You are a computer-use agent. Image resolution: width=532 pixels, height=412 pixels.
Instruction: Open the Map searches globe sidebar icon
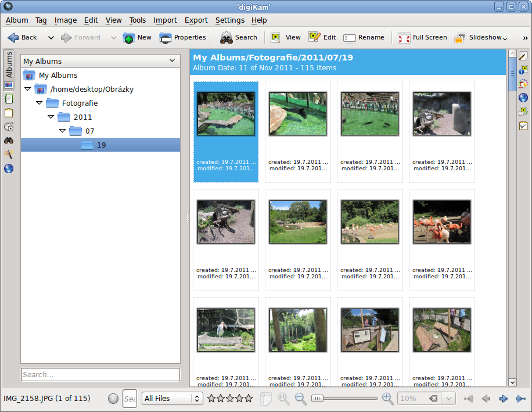pyautogui.click(x=9, y=169)
